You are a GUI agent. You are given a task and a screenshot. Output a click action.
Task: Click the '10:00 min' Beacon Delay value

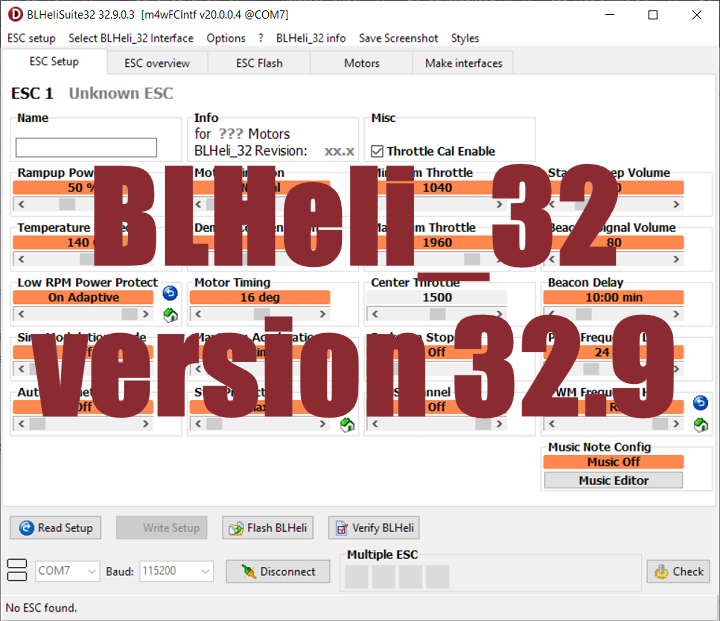coord(614,297)
